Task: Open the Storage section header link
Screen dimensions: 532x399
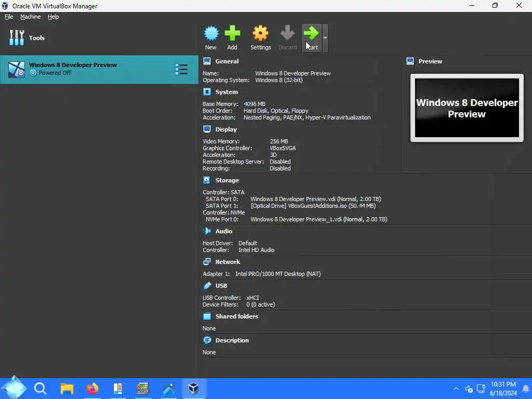Action: click(x=227, y=180)
